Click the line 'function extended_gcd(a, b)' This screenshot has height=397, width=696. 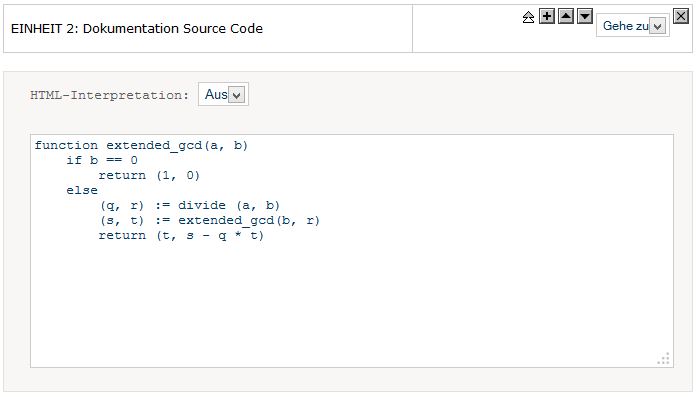tap(141, 146)
